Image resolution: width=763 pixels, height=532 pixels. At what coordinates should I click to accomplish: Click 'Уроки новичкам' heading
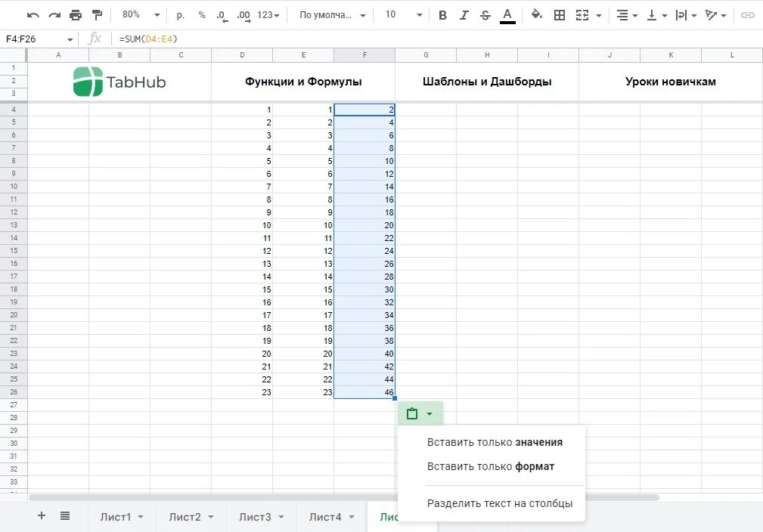(x=671, y=82)
